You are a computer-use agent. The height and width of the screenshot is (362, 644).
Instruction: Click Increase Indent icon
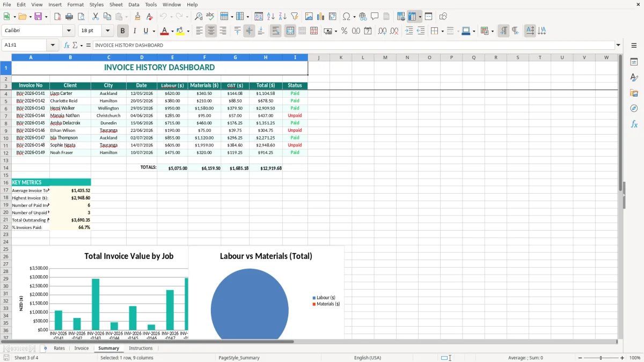(x=409, y=31)
